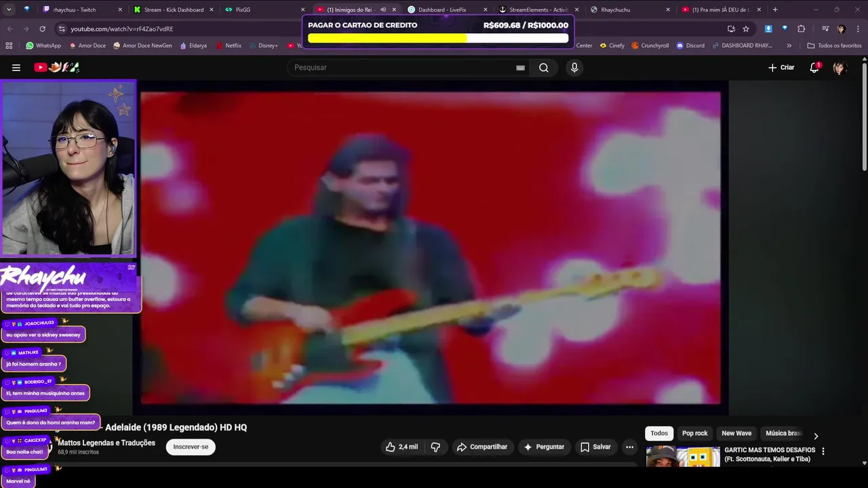Open the browser extensions puzzle icon
The image size is (868, 488).
(801, 28)
